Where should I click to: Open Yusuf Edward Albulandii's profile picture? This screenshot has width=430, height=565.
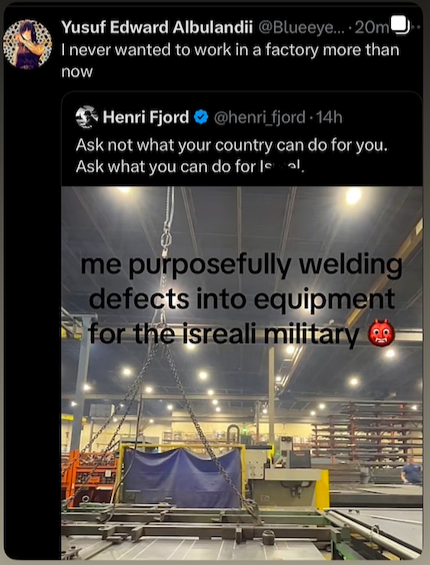pos(27,44)
